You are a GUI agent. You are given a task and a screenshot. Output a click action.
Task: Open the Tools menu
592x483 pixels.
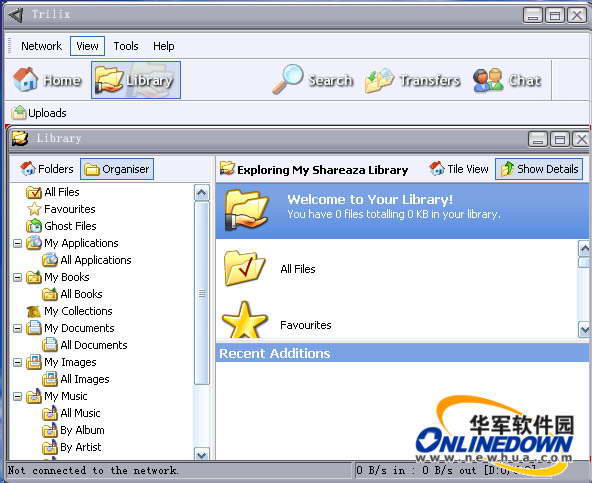pyautogui.click(x=126, y=46)
